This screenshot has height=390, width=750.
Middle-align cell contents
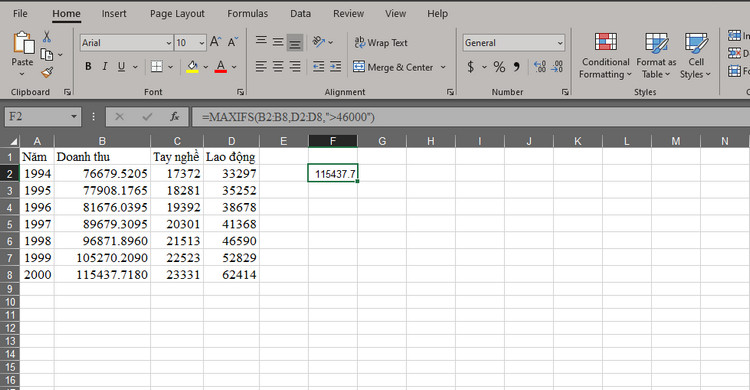278,42
